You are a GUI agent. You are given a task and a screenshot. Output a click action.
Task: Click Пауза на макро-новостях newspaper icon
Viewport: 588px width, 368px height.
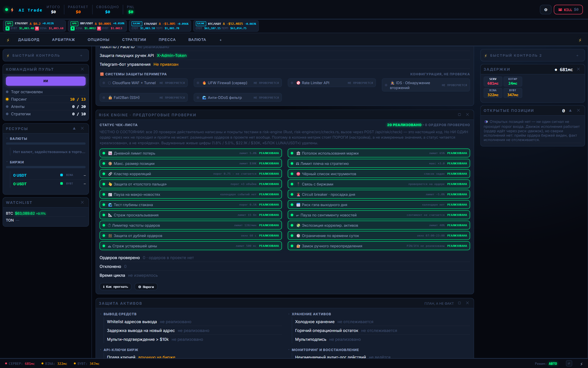coord(110,194)
